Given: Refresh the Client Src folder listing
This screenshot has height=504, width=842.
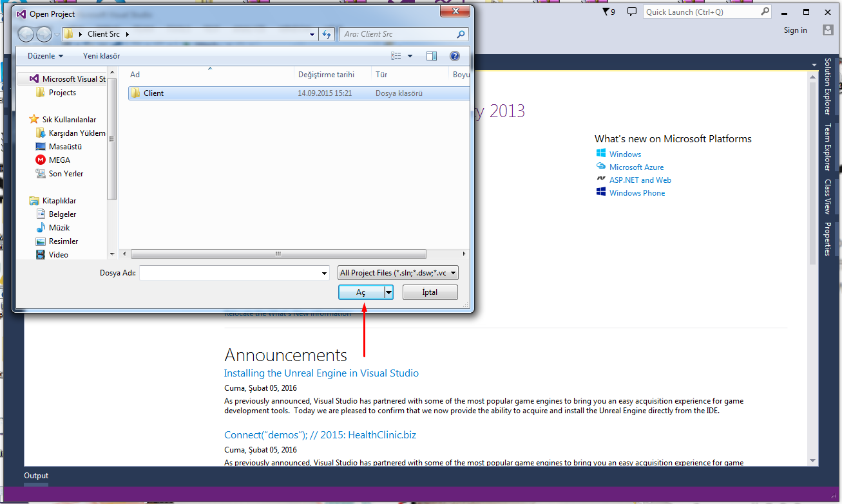Looking at the screenshot, I should 327,34.
